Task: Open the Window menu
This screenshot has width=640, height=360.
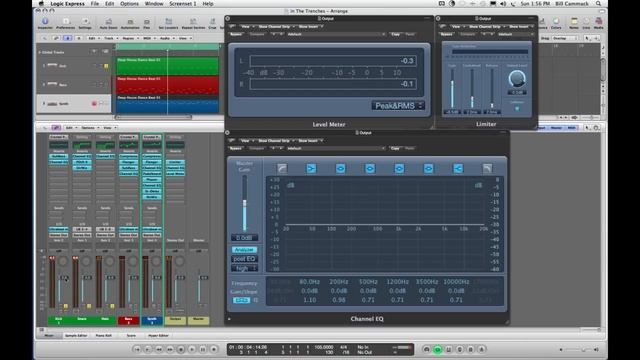Action: tap(154, 4)
